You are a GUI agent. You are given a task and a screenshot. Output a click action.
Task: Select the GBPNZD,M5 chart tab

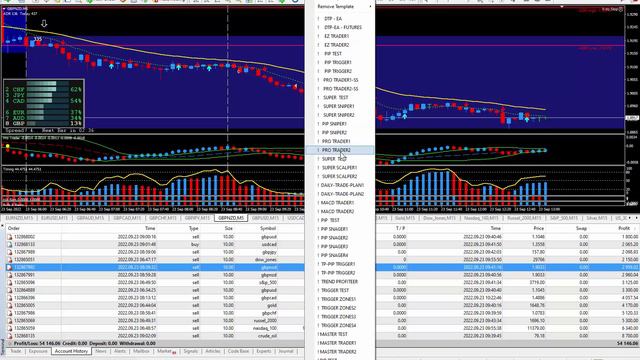pyautogui.click(x=231, y=218)
